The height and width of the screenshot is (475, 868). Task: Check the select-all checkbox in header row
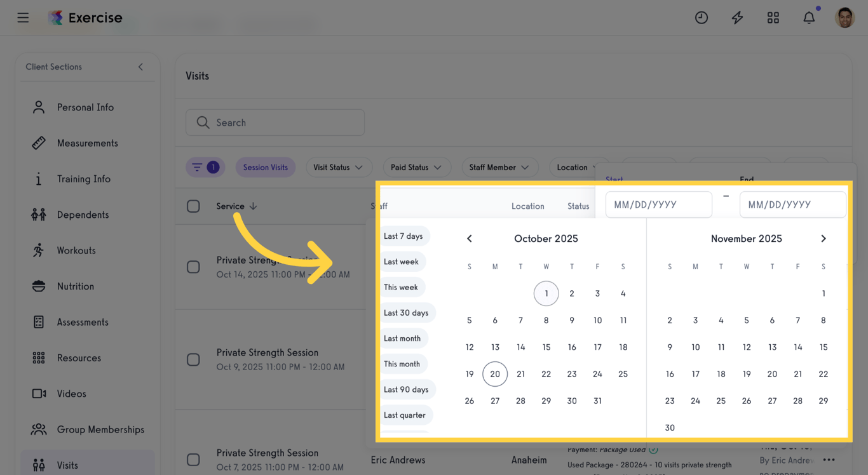194,206
